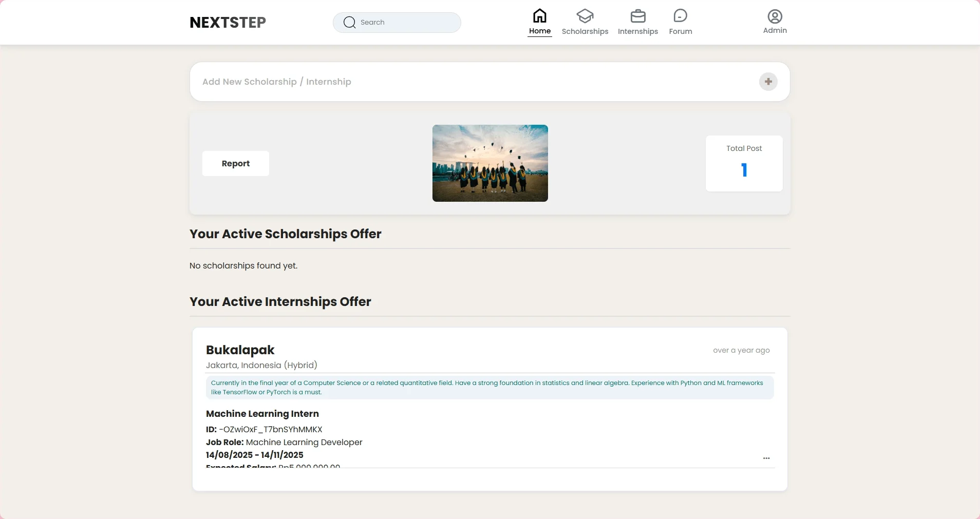The width and height of the screenshot is (980, 519).
Task: Click the over a year ago timestamp
Action: [741, 350]
